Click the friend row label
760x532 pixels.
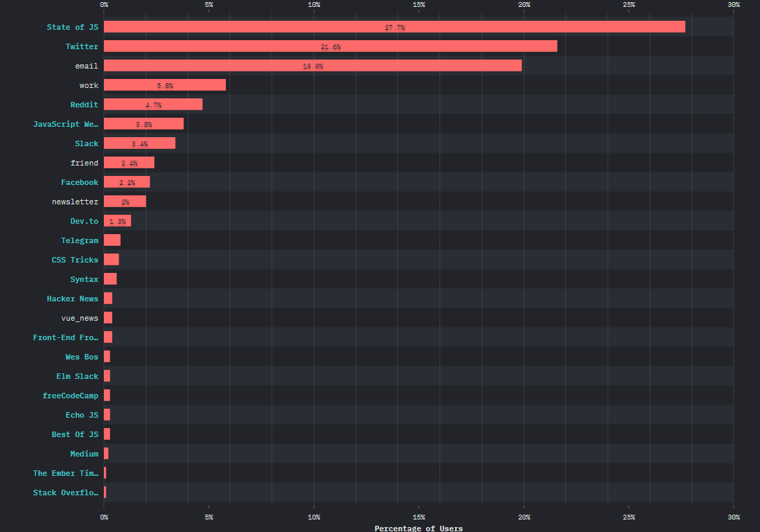(x=85, y=163)
